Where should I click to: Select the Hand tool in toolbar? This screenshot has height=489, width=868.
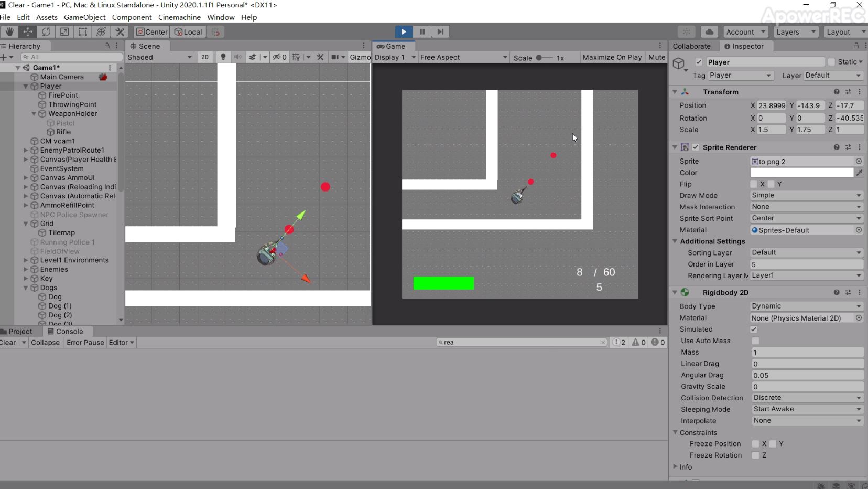(9, 31)
